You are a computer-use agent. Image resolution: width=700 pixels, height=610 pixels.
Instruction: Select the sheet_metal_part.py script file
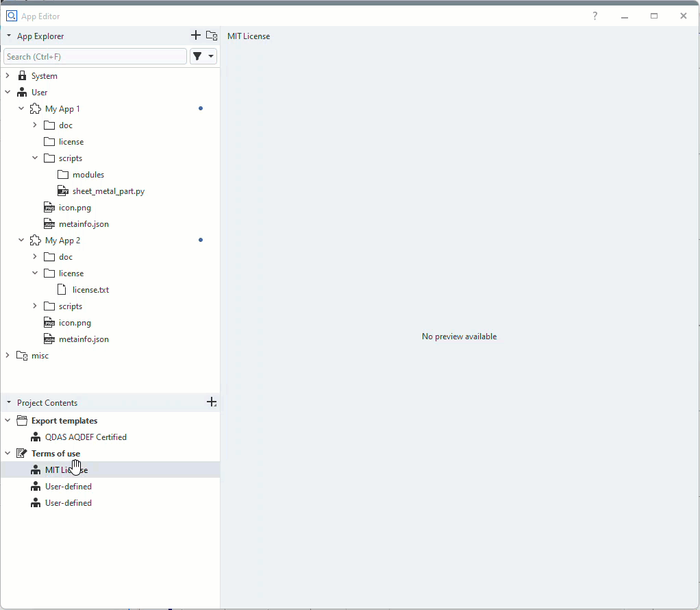tap(108, 191)
